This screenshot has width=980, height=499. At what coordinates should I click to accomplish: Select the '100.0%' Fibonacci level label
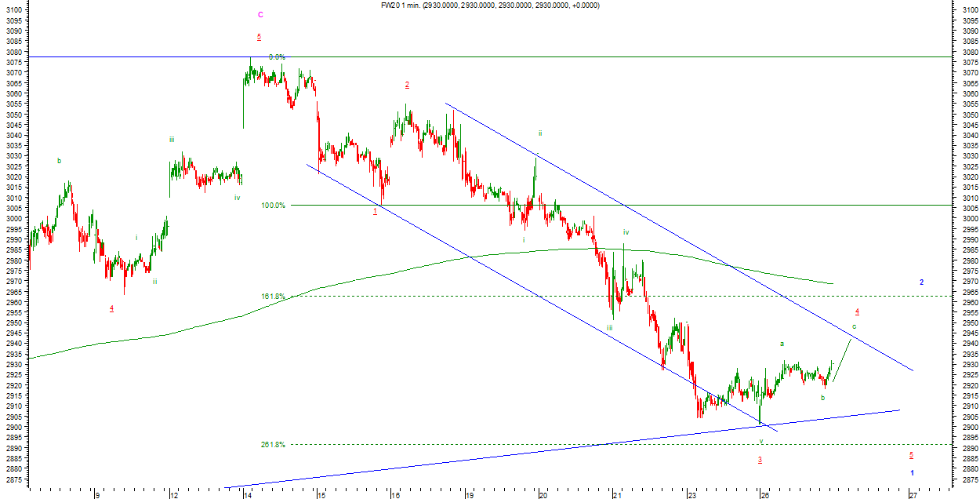tap(274, 205)
